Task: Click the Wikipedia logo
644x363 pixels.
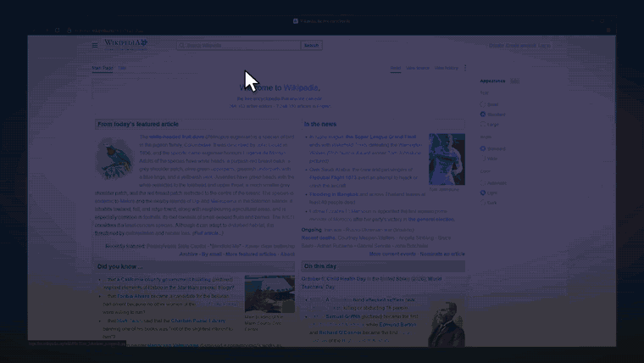Action: coord(125,45)
